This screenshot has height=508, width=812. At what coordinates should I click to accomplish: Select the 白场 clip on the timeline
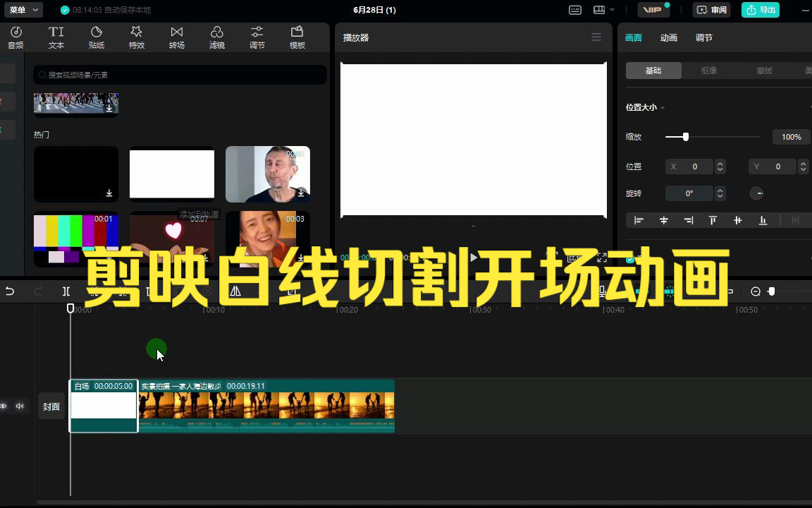click(104, 406)
